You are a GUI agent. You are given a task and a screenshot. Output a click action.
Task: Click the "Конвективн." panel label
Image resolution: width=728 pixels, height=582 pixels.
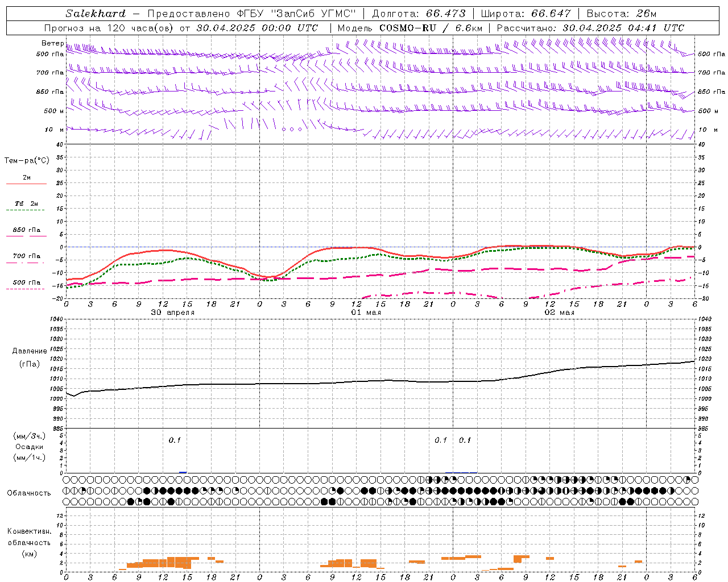29,531
